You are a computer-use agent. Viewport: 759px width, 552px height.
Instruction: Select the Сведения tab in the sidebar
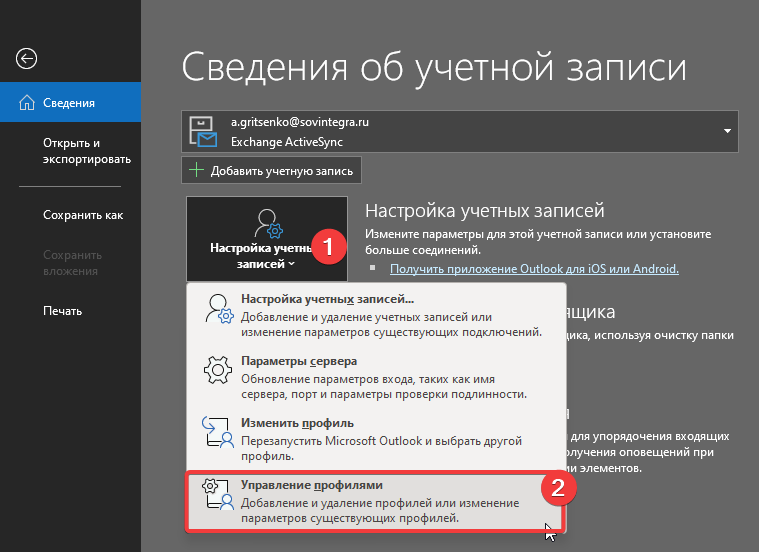click(69, 103)
